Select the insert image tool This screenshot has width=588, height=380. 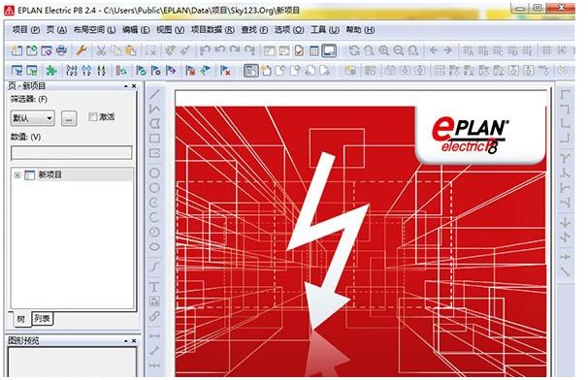(x=154, y=301)
